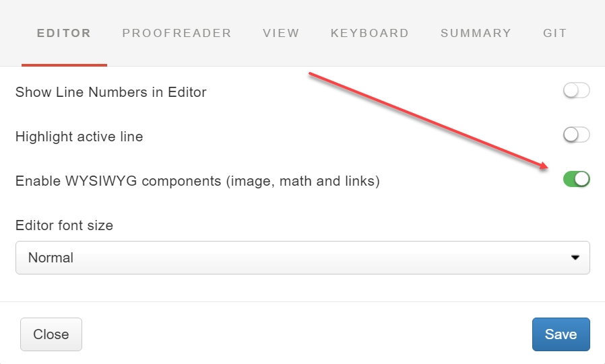The width and height of the screenshot is (605, 364).
Task: Open the Editor font size dropdown
Action: [302, 258]
